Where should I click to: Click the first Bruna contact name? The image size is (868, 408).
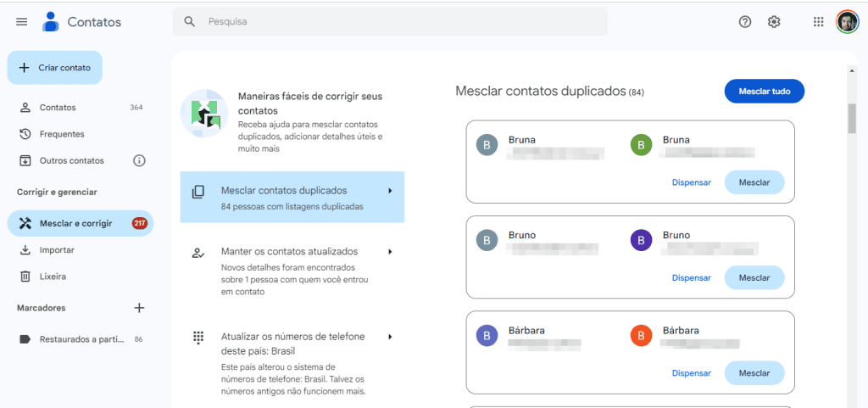(522, 140)
